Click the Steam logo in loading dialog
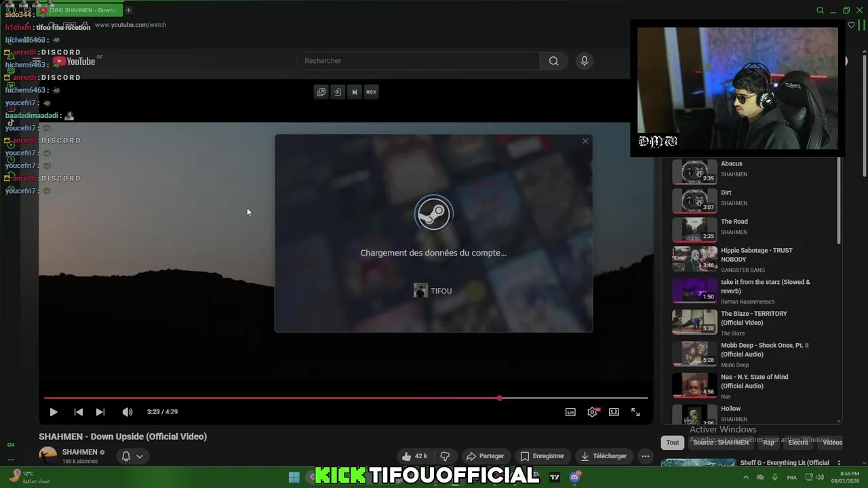 [x=433, y=213]
